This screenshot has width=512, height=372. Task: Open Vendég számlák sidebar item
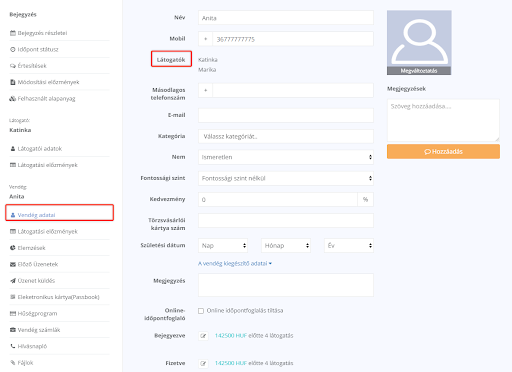39,330
